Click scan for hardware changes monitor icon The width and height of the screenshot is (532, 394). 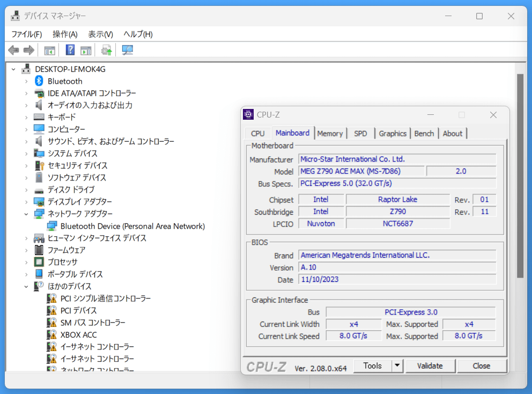128,50
